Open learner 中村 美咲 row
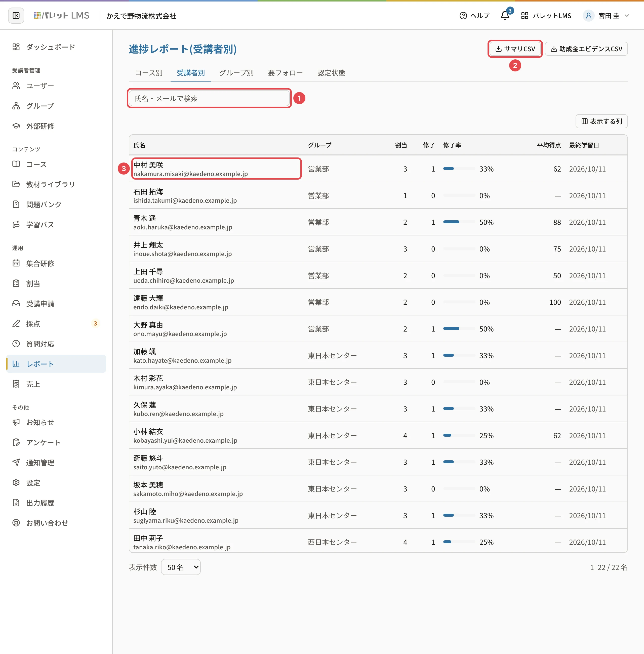644x654 pixels. tap(378, 169)
